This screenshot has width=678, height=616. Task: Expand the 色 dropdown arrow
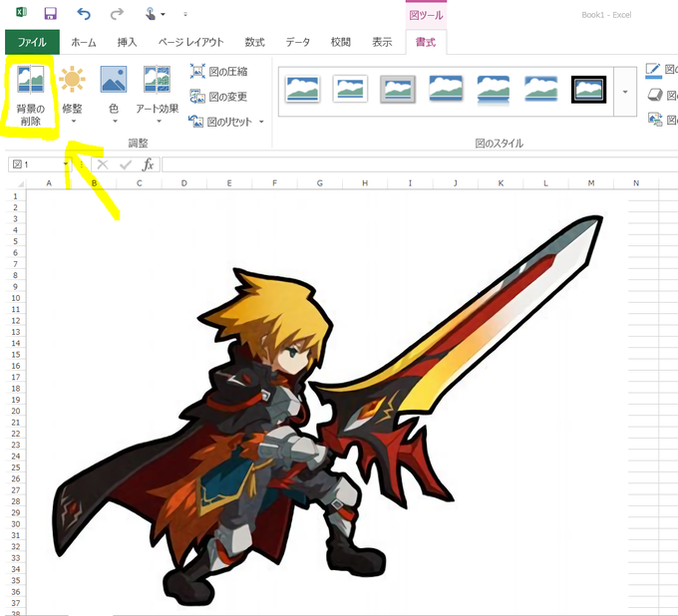pos(115,122)
